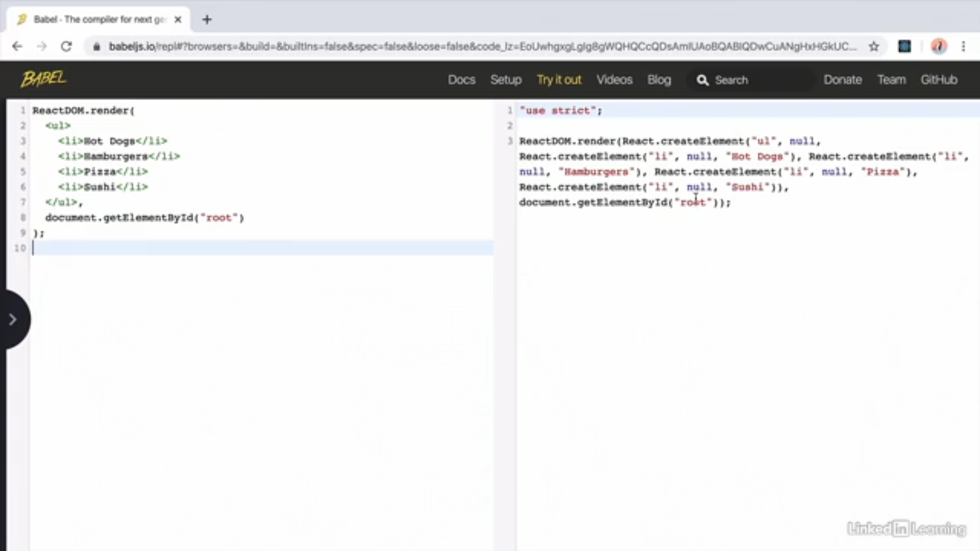Click the browser address bar URL
Viewport: 980px width, 551px height.
tap(482, 46)
